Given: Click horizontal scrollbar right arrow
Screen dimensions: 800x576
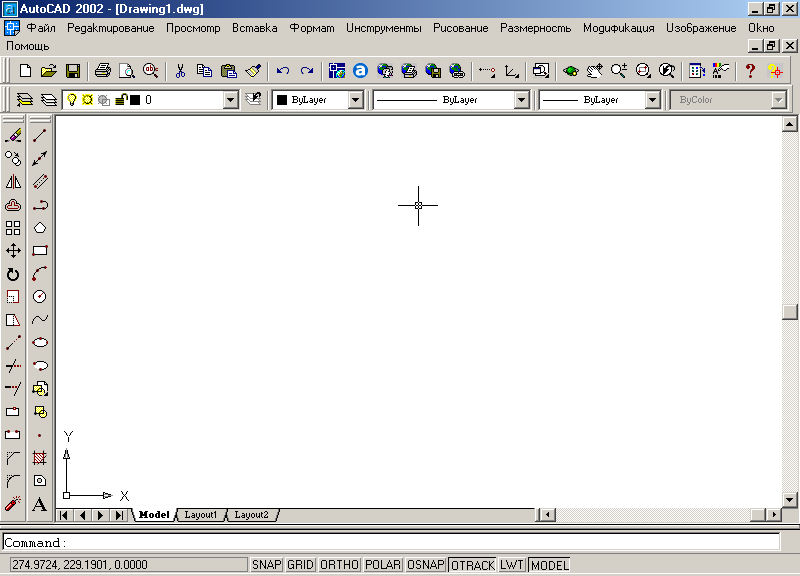Looking at the screenshot, I should [x=774, y=515].
